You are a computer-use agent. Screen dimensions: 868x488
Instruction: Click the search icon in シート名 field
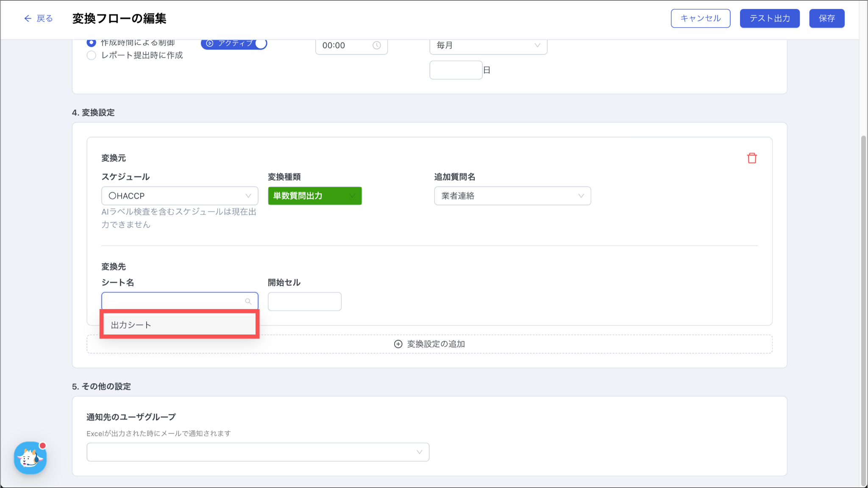pyautogui.click(x=248, y=301)
